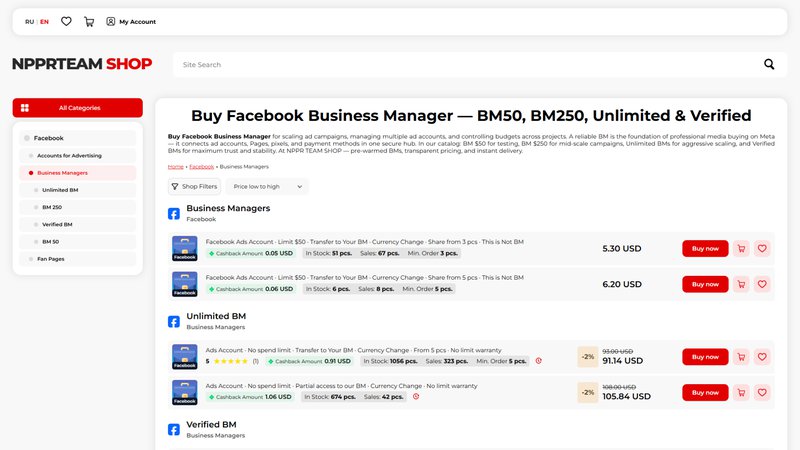The height and width of the screenshot is (450, 800).
Task: Click the search magnifier icon
Action: pyautogui.click(x=769, y=64)
